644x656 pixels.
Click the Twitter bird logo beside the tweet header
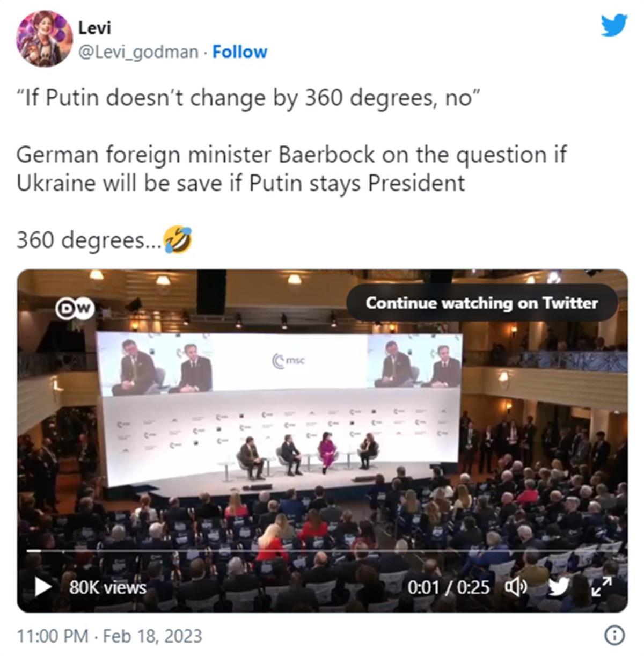coord(613,25)
